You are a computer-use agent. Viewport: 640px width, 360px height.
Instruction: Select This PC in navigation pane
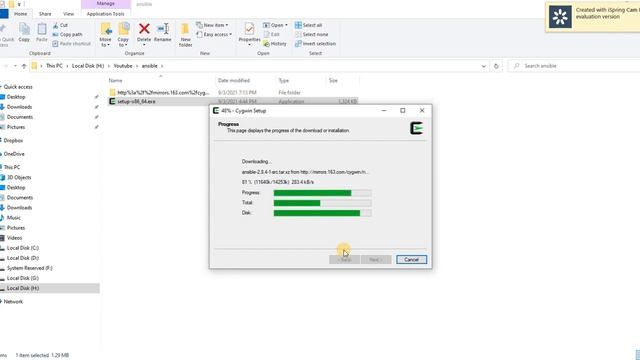12,167
